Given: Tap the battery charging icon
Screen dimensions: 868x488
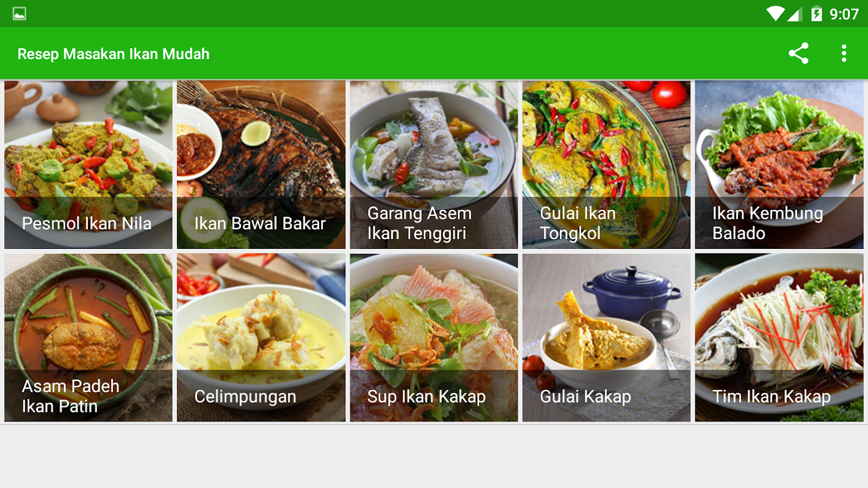Looking at the screenshot, I should pos(817,13).
